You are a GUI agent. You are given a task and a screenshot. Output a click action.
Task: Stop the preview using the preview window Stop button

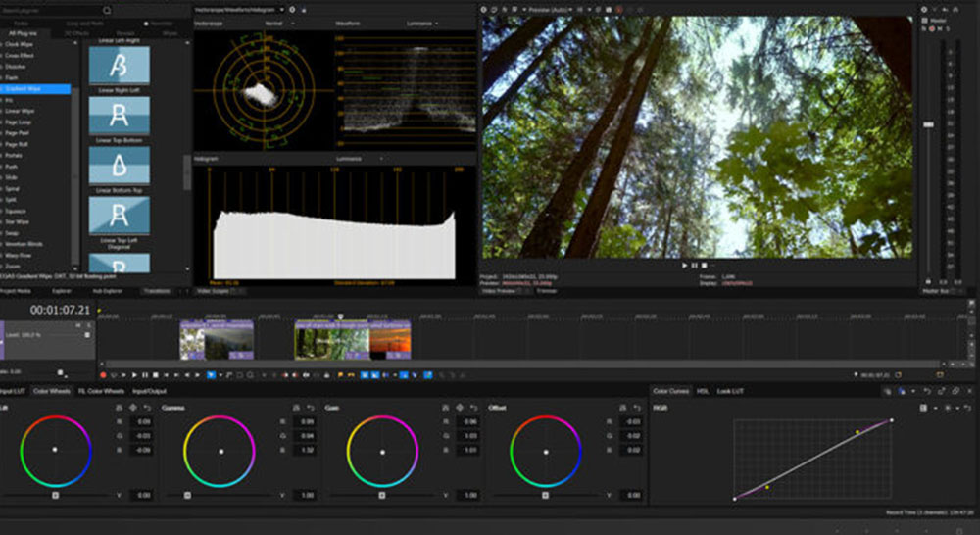704,265
